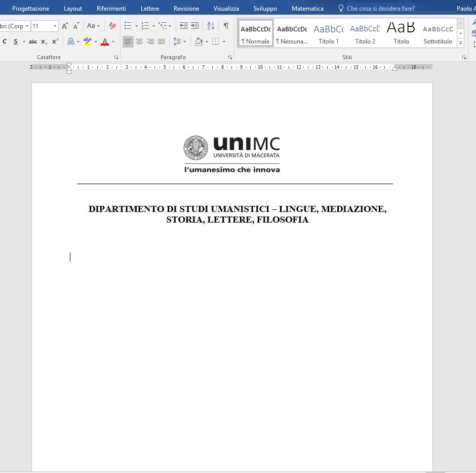Viewport: 476px width, 473px height.
Task: Apply borders with the borders icon
Action: 216,41
